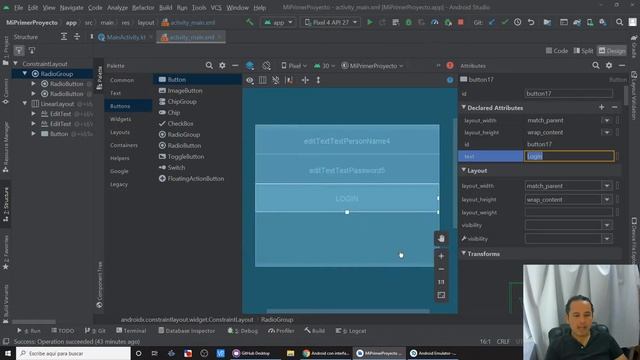This screenshot has height=360, width=640.
Task: Click the Orientation for Preview icon
Action: tap(267, 66)
